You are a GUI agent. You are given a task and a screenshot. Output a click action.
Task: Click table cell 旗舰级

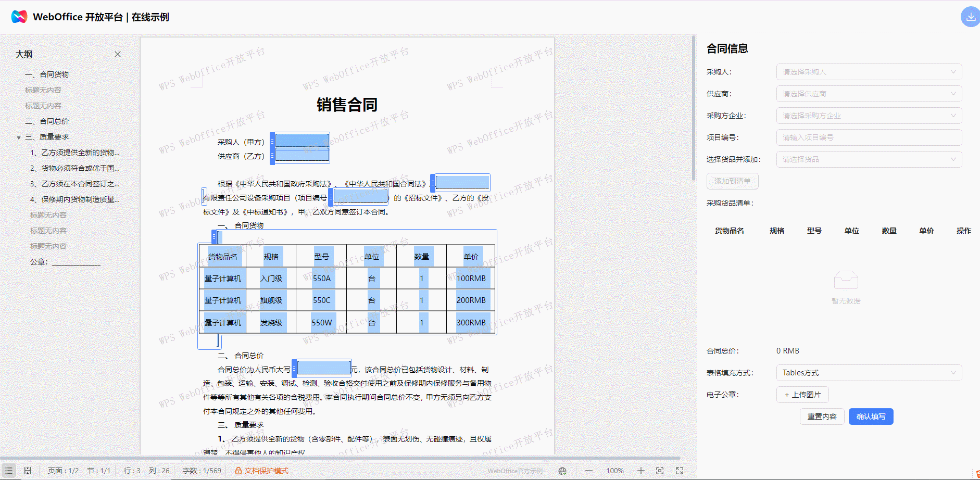pyautogui.click(x=271, y=300)
